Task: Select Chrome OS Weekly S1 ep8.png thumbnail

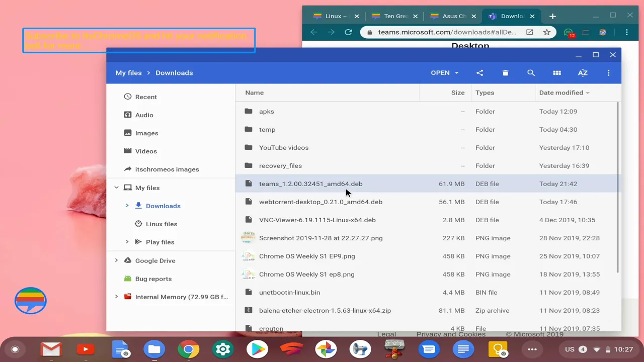Action: point(248,274)
